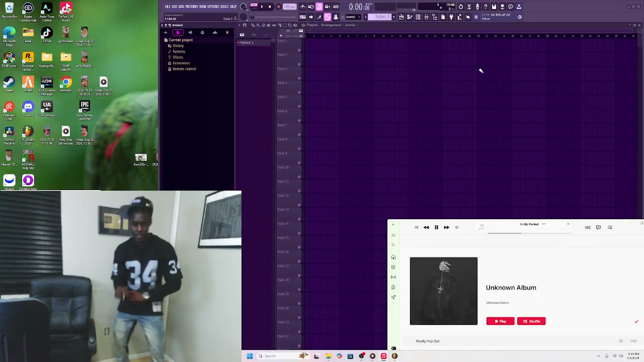Click the red Play album button
This screenshot has height=362, width=644.
[500, 321]
